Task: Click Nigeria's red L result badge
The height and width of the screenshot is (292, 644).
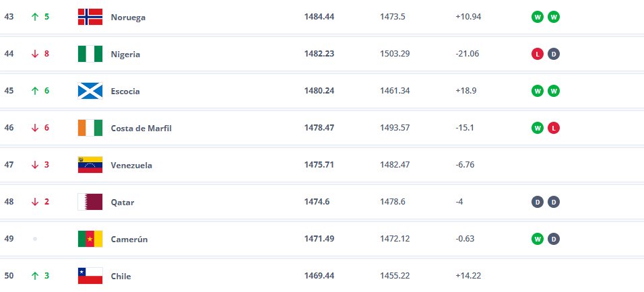Action: (537, 54)
